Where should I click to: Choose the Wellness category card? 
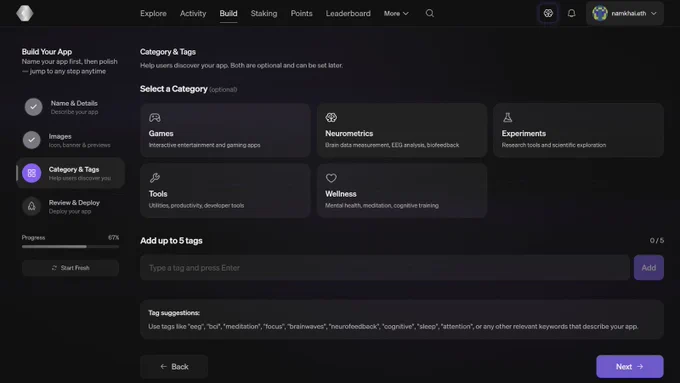(402, 190)
